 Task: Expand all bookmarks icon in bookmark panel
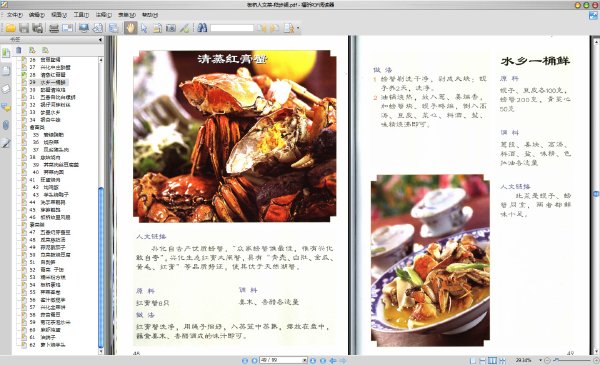pyautogui.click(x=32, y=50)
